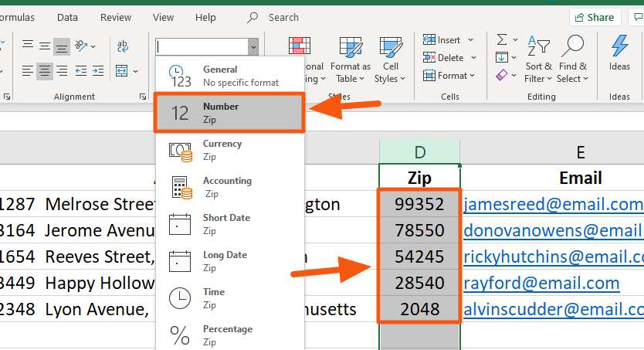
Task: Select Percentage format option
Action: [x=230, y=335]
